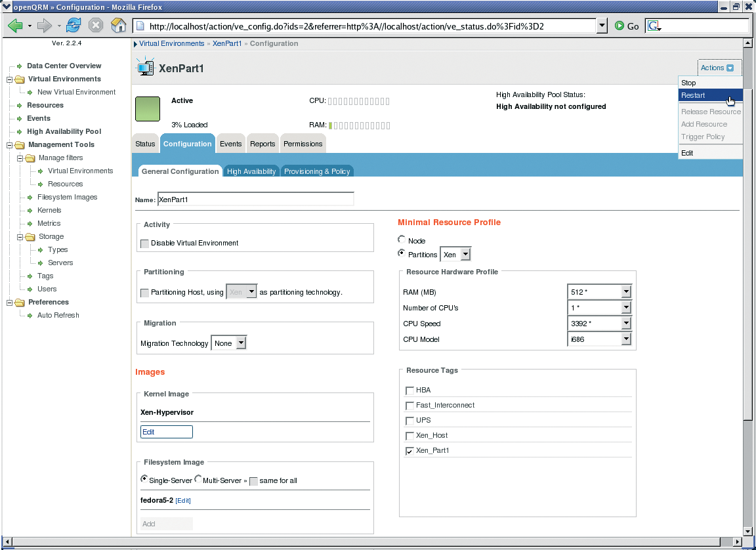The height and width of the screenshot is (550, 756).
Task: Click green arrow beside Metrics
Action: coord(30,224)
